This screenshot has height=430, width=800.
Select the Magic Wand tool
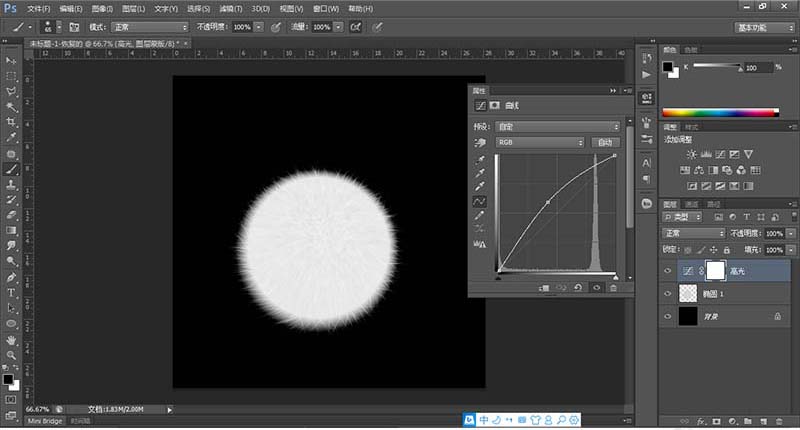point(12,106)
